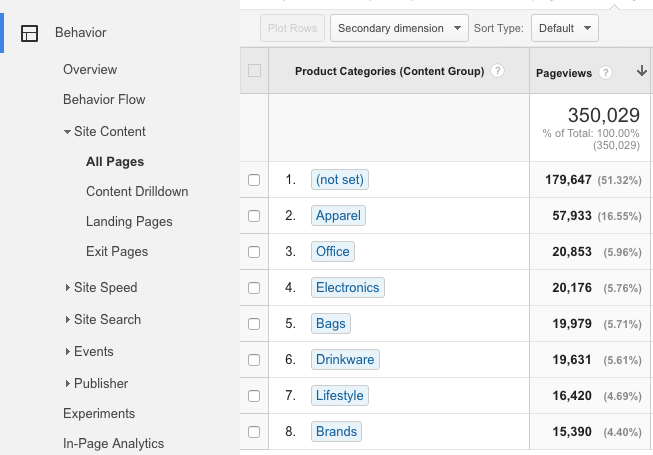Open the Brands content group link
653x455 pixels.
pos(336,431)
